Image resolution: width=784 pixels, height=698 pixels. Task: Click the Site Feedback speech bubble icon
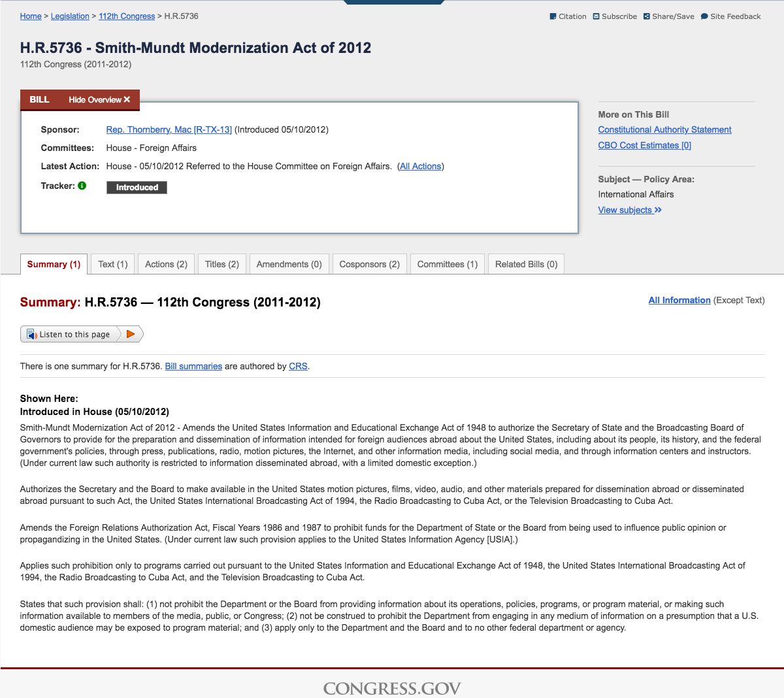point(704,16)
